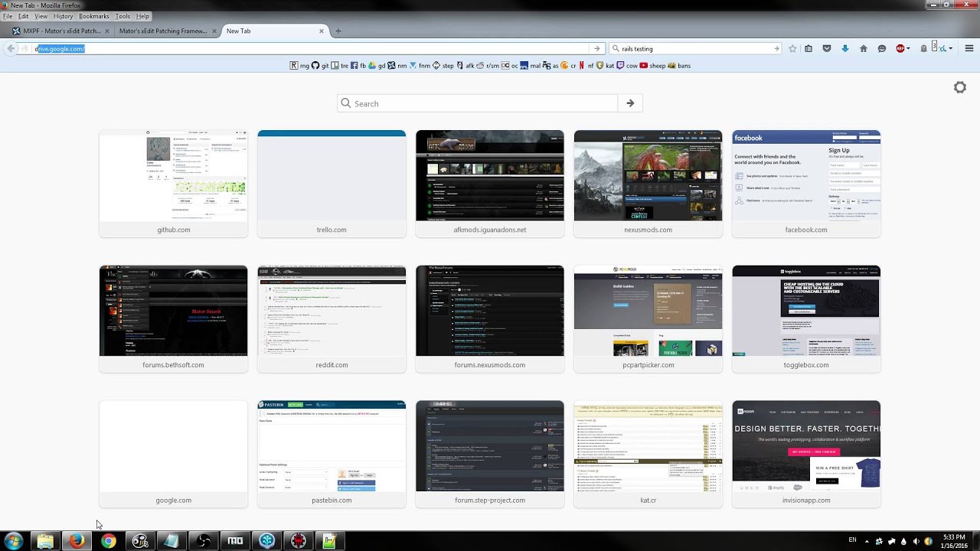
Task: Open the YouTube 'sheep' bookmark
Action: click(653, 66)
